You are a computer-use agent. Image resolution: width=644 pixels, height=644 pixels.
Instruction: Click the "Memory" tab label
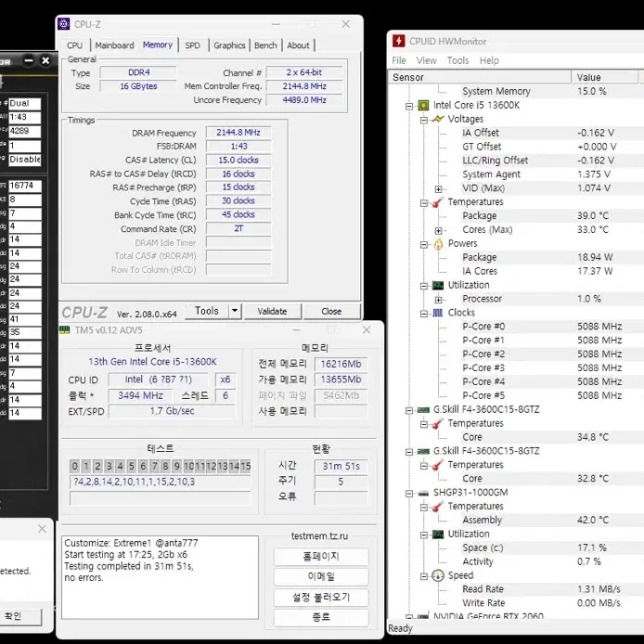[x=158, y=45]
